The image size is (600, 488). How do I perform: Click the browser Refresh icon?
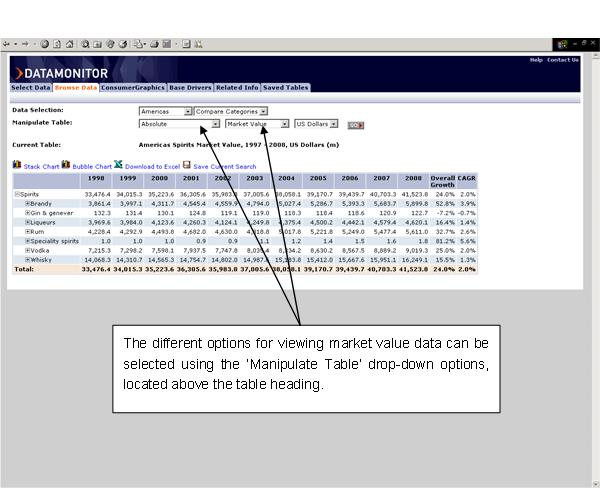pos(57,44)
